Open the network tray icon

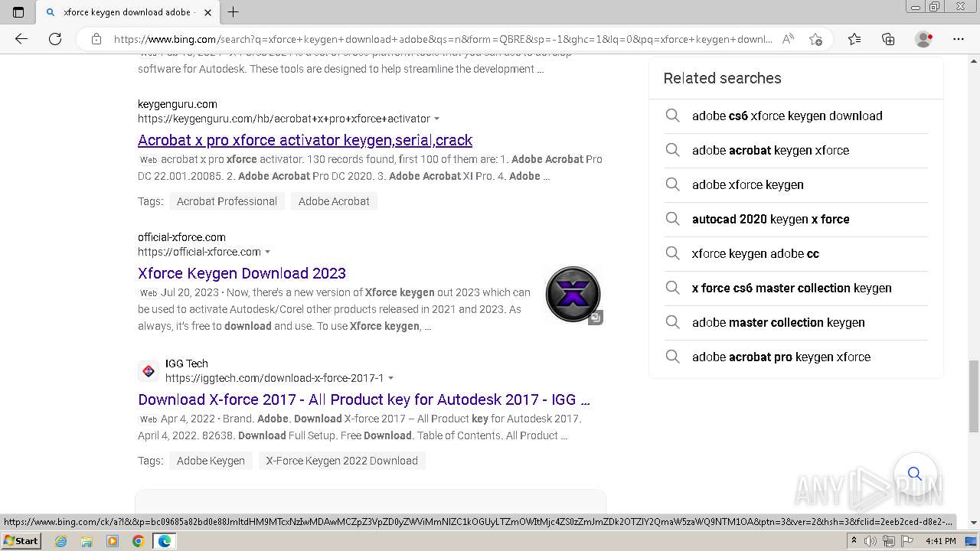[889, 541]
